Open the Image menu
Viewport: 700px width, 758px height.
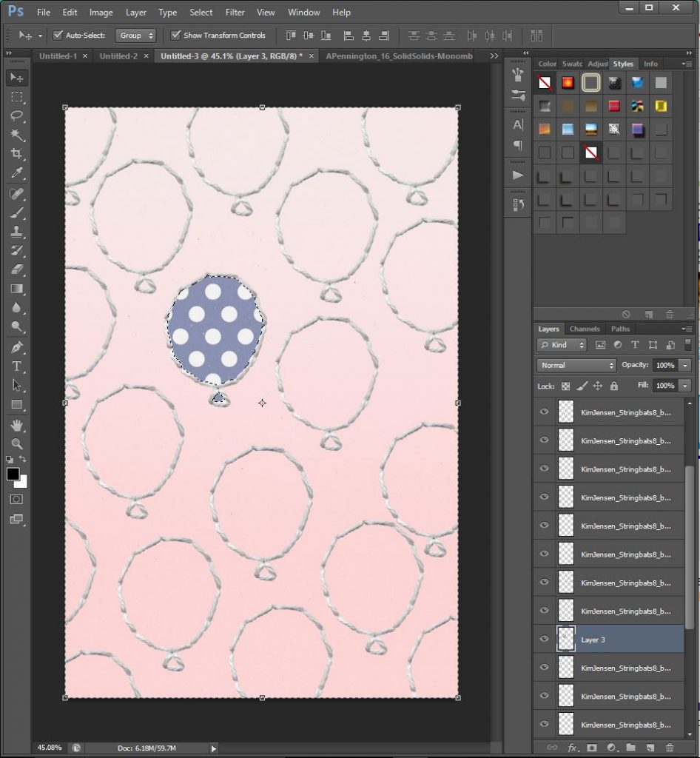pyautogui.click(x=101, y=13)
